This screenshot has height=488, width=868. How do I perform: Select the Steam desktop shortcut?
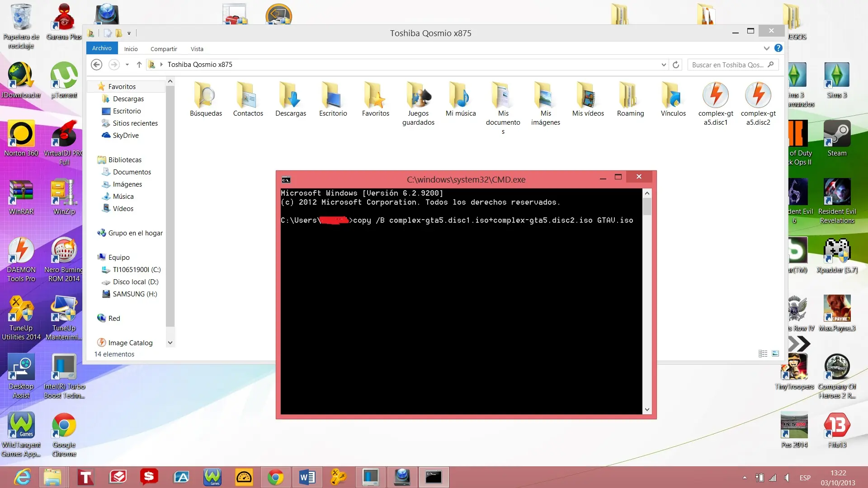click(837, 138)
